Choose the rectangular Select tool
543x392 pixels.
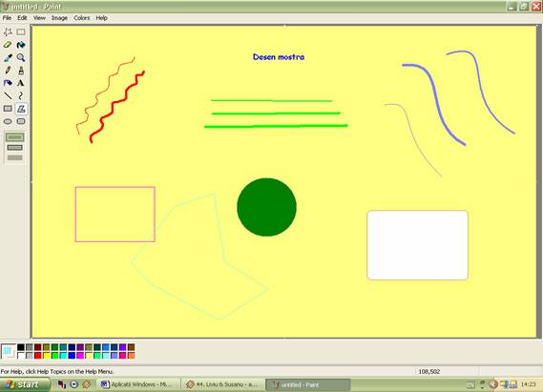21,31
